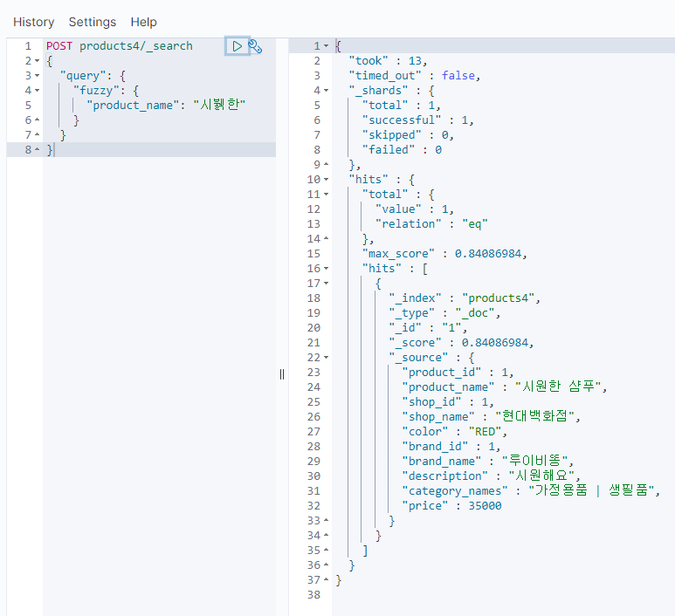Screen dimensions: 675x616
Task: Click the POST products4/_search request line
Action: pyautogui.click(x=120, y=46)
